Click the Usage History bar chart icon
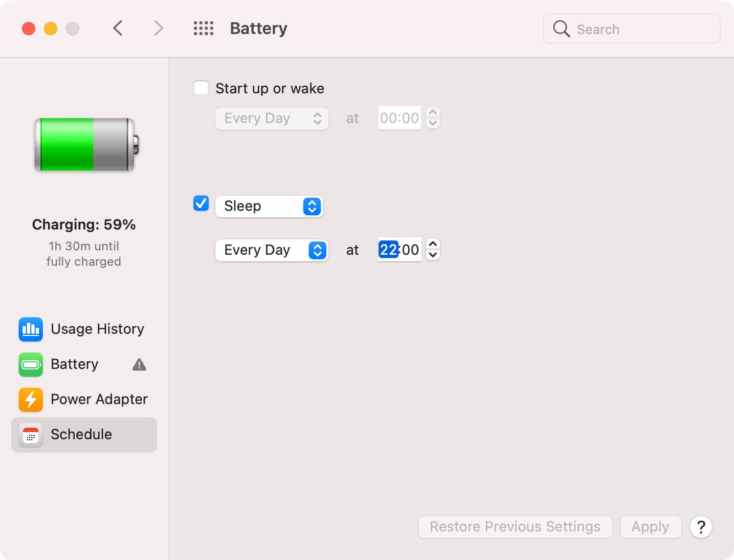Viewport: 734px width, 560px height. pos(31,329)
